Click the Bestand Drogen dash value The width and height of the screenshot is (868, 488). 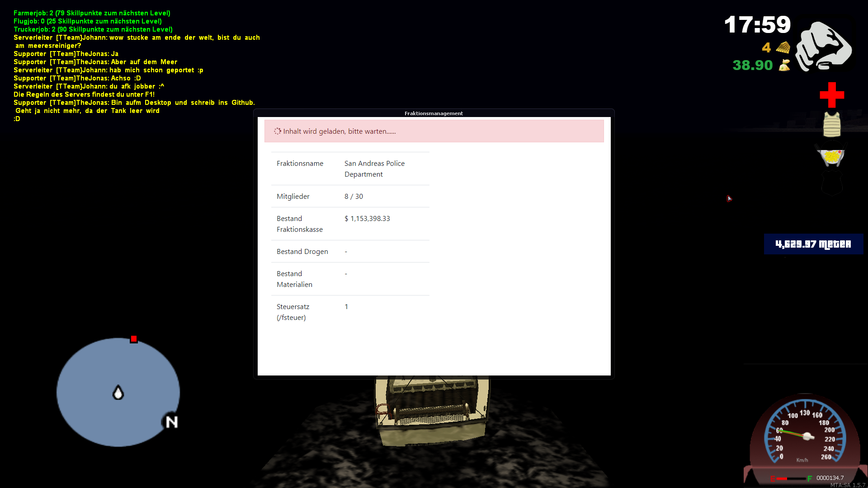(346, 251)
